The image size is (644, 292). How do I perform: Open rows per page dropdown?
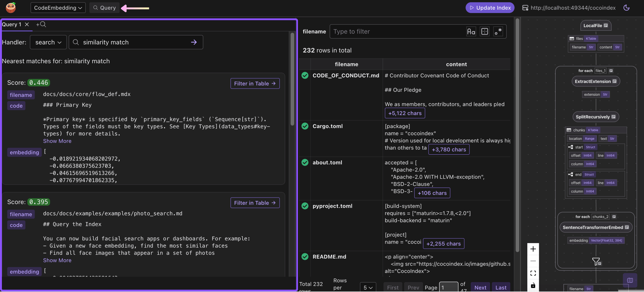(368, 288)
